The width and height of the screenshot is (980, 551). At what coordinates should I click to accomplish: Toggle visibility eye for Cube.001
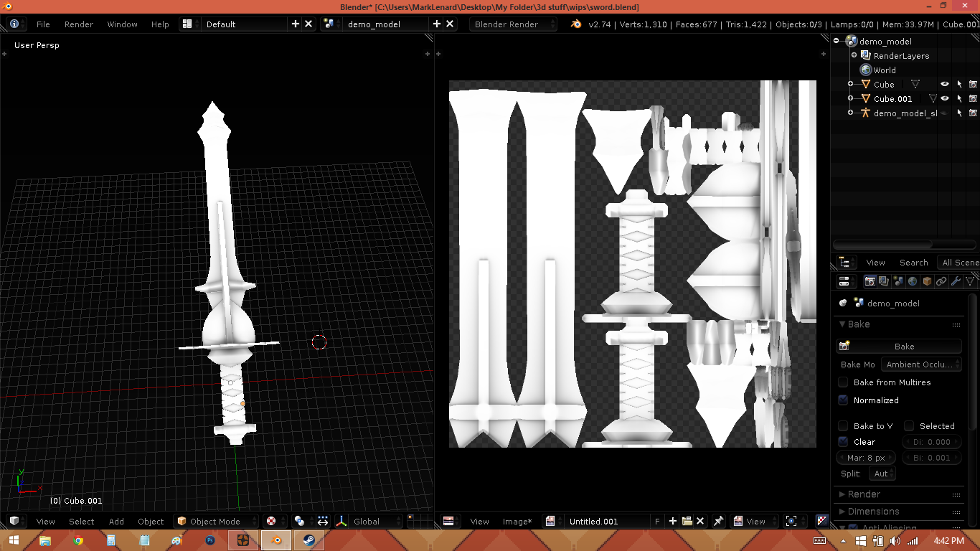point(945,99)
